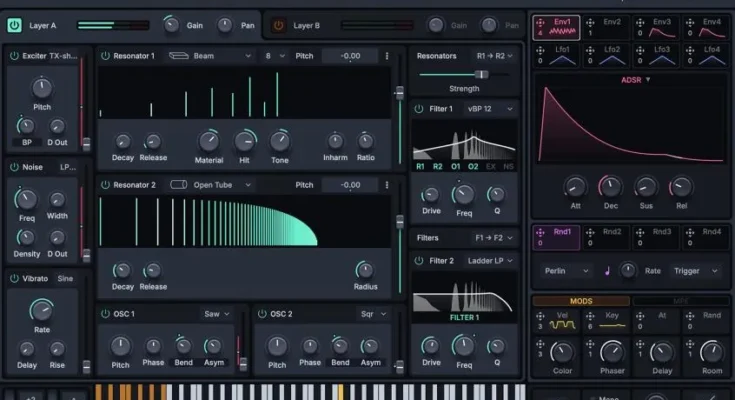Select the Lfo1 modulator tab
The height and width of the screenshot is (400, 735).
[x=556, y=55]
